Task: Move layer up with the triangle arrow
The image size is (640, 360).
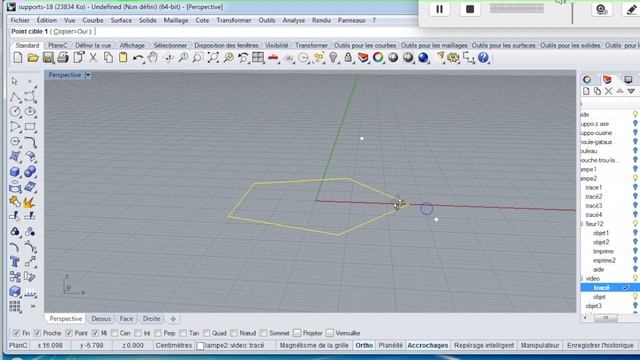Action: click(620, 91)
